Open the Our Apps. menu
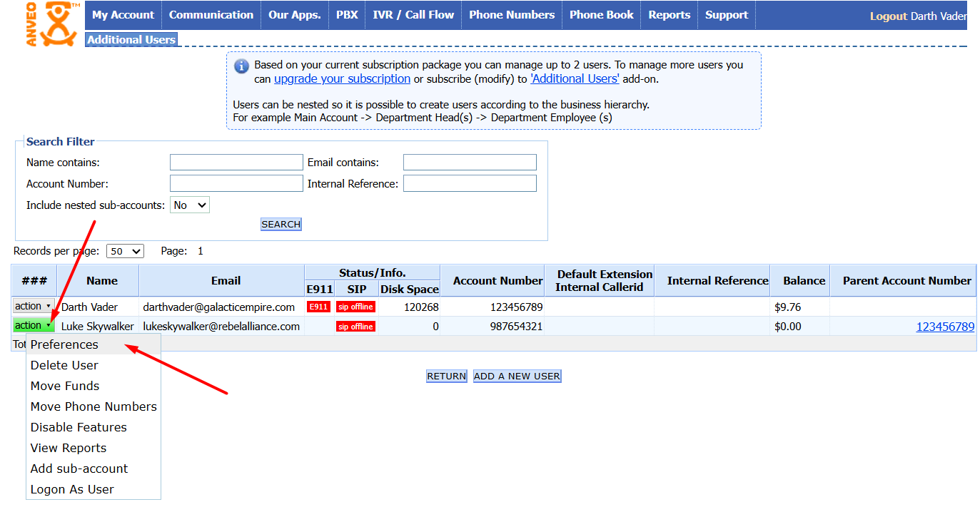 [x=295, y=15]
